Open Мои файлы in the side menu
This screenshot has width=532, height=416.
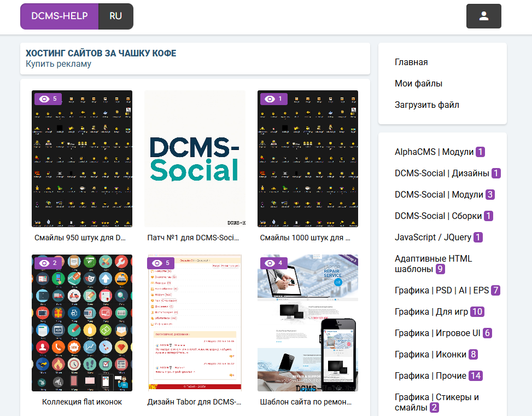(418, 84)
